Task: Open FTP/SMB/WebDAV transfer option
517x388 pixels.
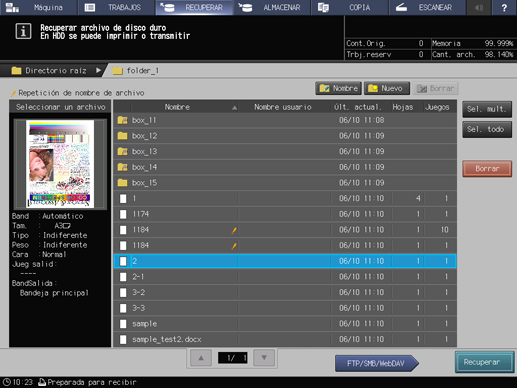Action: [376, 363]
